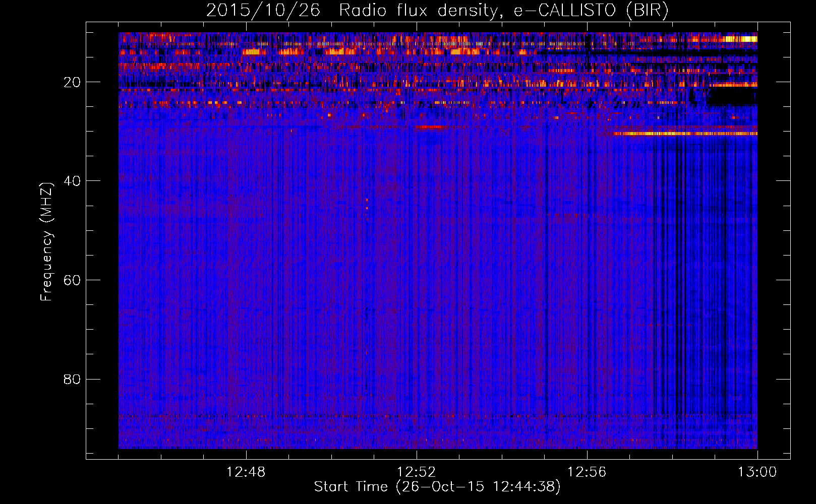Click the bright yellow burst at top right corner
Screen dimensions: 816x504
click(x=740, y=39)
